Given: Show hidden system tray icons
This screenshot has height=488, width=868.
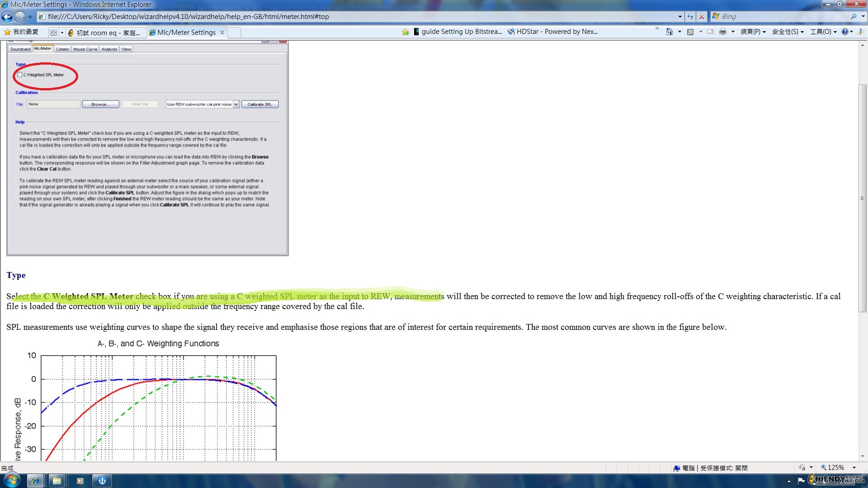Looking at the screenshot, I should [789, 481].
